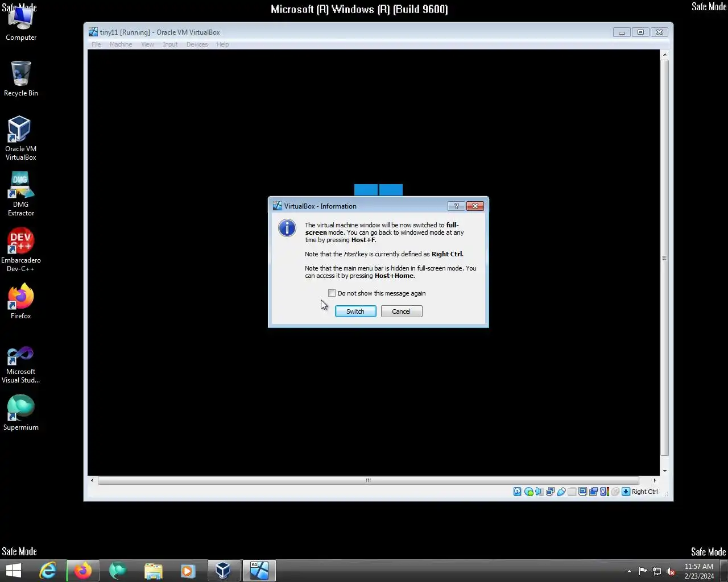This screenshot has width=728, height=582.
Task: Open the dialog's question mark help button
Action: tap(456, 206)
